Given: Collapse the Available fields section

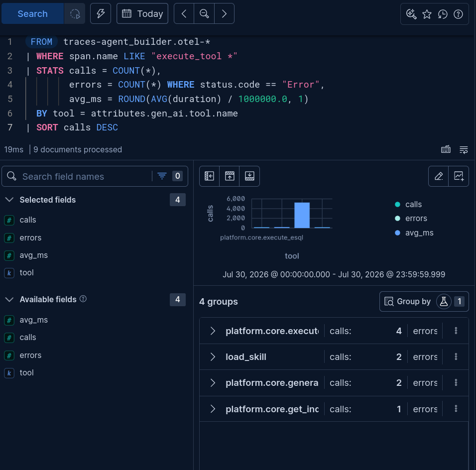Looking at the screenshot, I should click(9, 299).
